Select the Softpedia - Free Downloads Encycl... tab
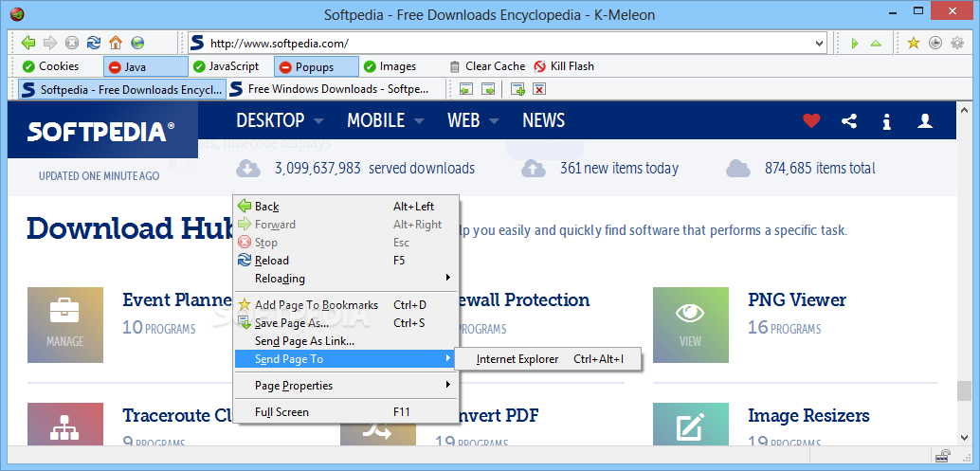This screenshot has width=980, height=471. [122, 89]
